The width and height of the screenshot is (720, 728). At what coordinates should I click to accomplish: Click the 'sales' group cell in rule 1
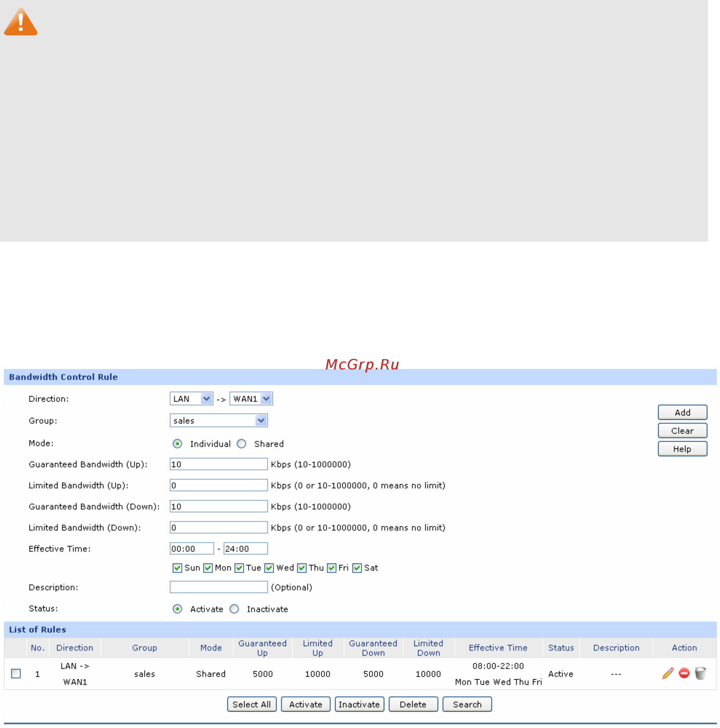(x=144, y=674)
